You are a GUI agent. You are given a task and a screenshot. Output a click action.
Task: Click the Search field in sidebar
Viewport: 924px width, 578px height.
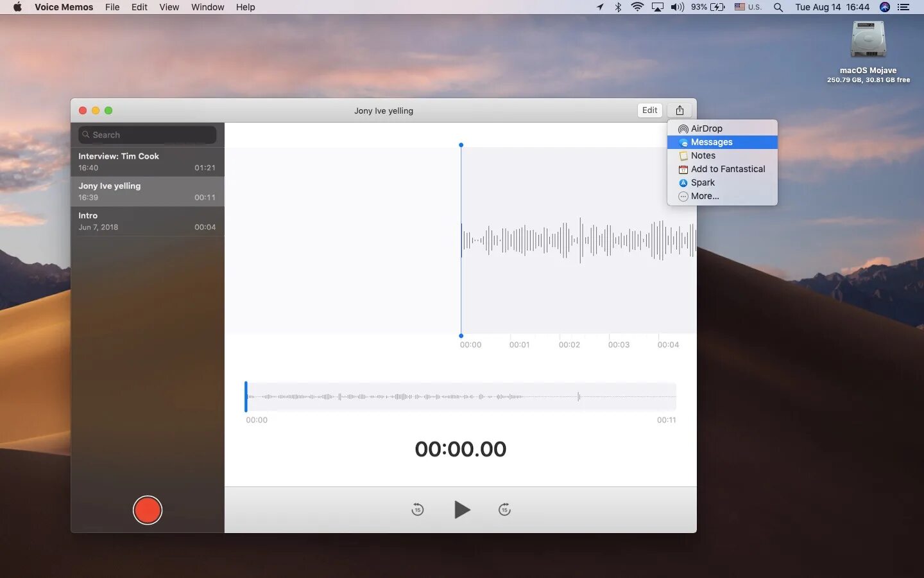tap(148, 135)
